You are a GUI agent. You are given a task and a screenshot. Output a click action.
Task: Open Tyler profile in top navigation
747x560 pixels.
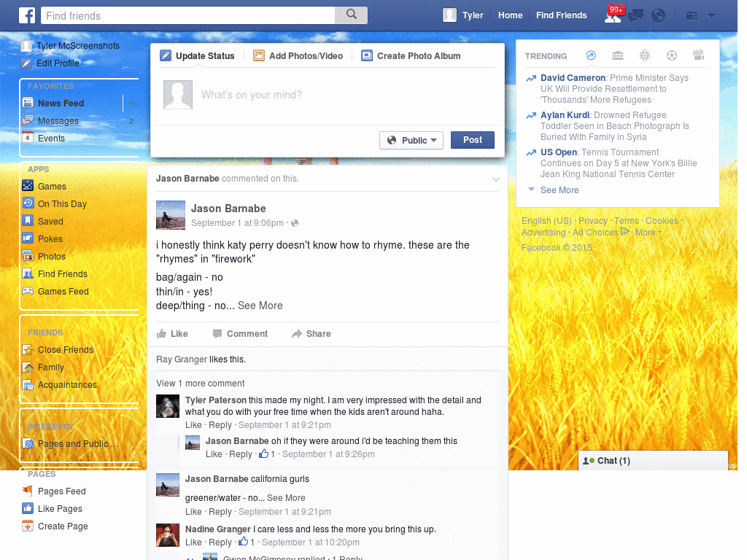[463, 15]
